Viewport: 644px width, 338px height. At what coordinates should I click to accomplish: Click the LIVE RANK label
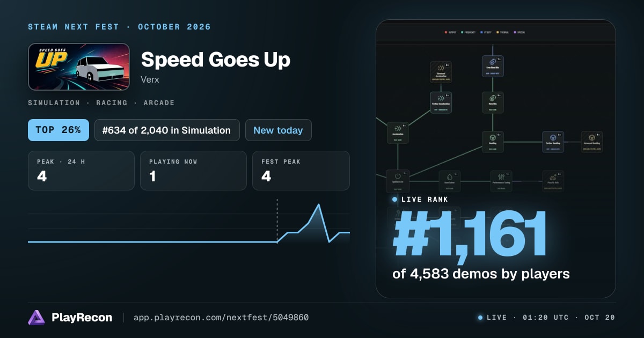(426, 200)
